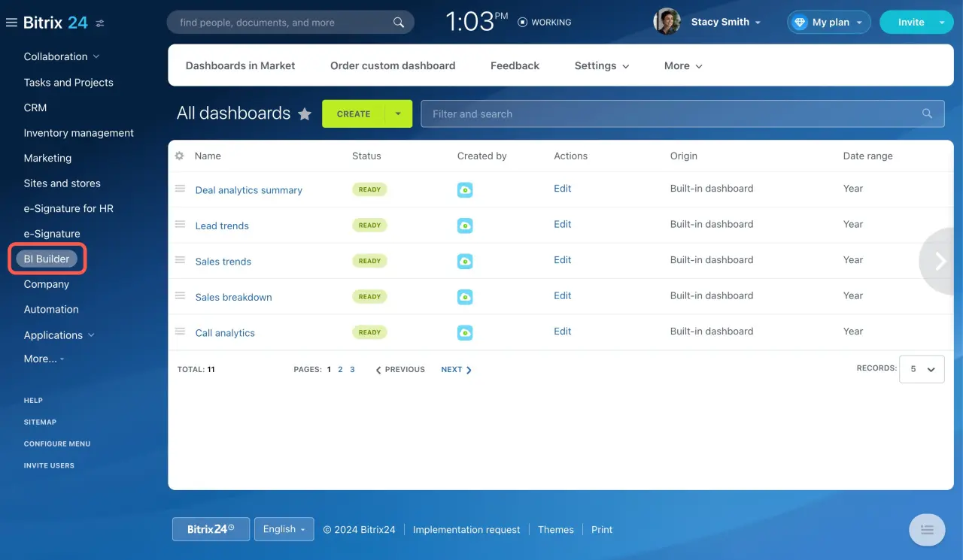Click My plan progress indicator in top bar
The height and width of the screenshot is (560, 963).
[828, 22]
